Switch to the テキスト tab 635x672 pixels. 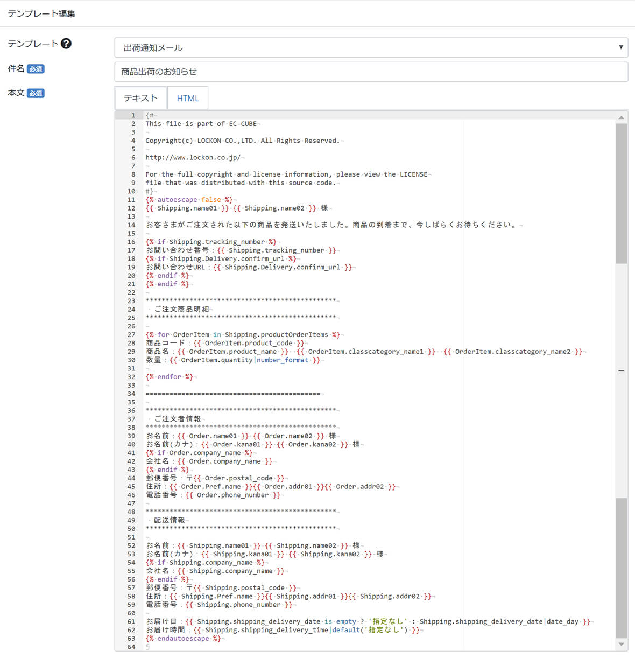click(140, 98)
